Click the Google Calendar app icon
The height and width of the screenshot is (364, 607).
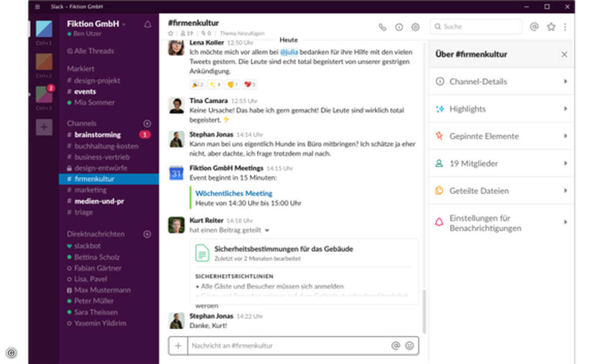coord(176,173)
